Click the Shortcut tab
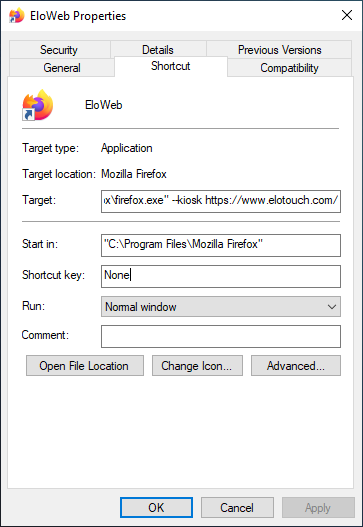 171,66
